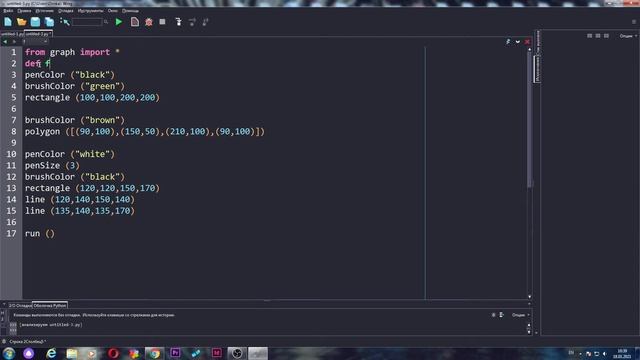Open the editor file list chevron dropdown

[518, 42]
